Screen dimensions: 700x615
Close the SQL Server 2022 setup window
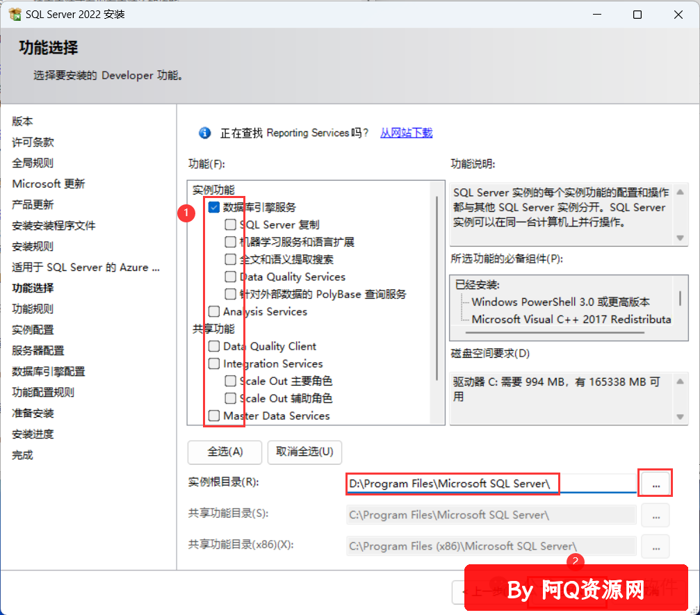678,15
